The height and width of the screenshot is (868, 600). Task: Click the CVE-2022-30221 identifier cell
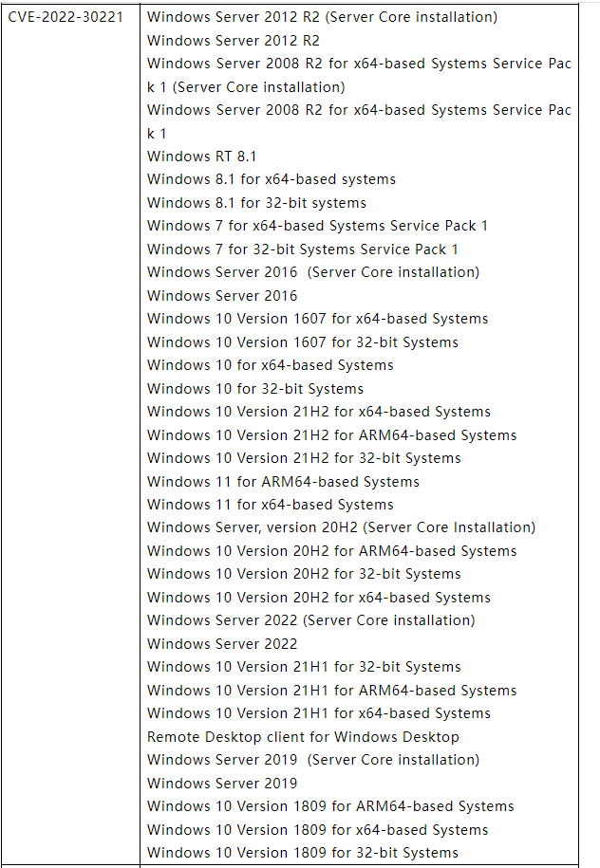tap(66, 17)
